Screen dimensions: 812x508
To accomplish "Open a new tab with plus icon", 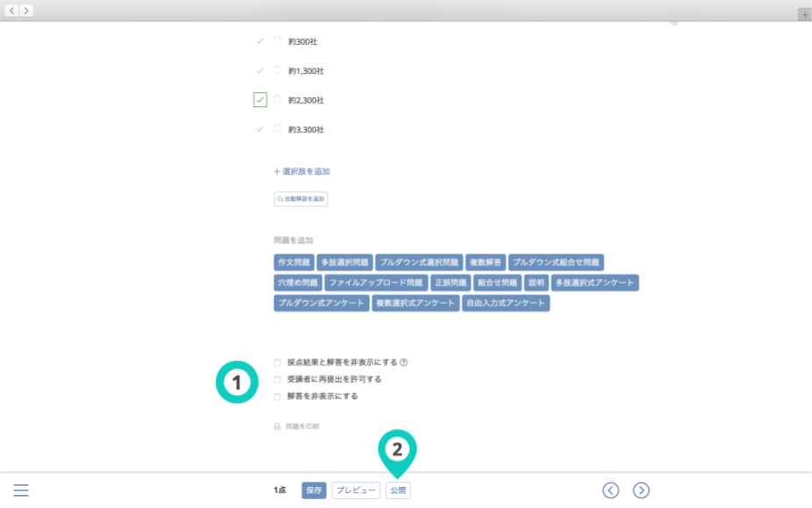I will point(804,15).
